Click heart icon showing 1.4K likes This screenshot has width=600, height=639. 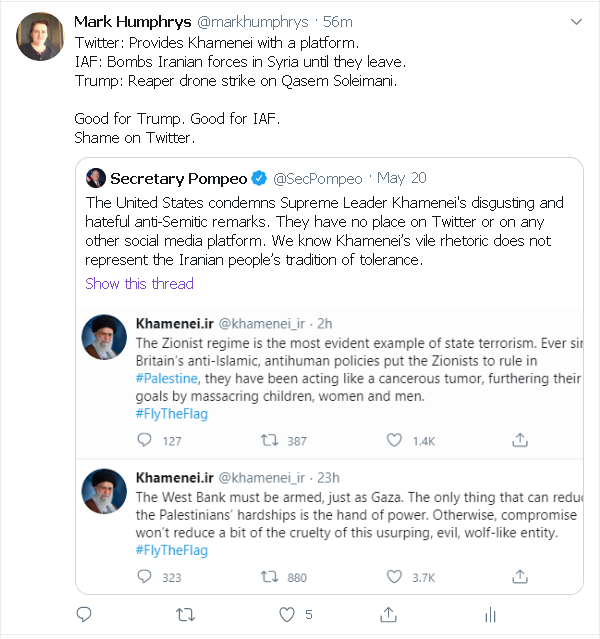[395, 439]
